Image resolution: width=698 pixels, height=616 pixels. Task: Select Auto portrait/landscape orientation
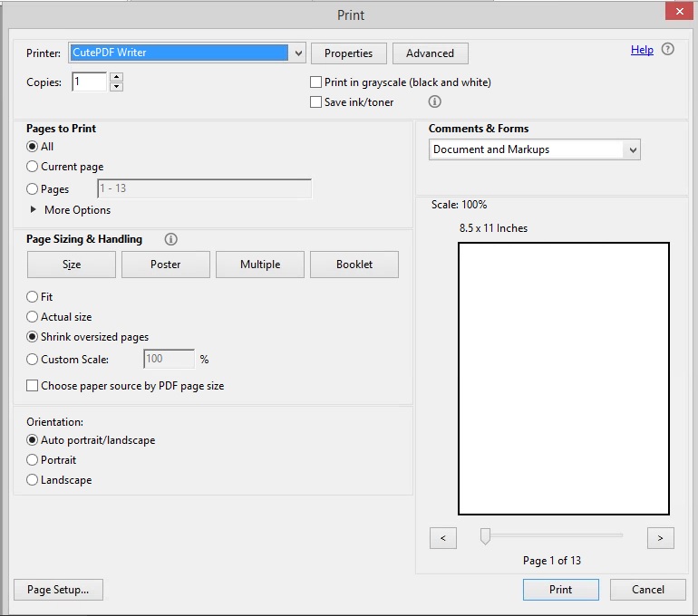pos(32,440)
